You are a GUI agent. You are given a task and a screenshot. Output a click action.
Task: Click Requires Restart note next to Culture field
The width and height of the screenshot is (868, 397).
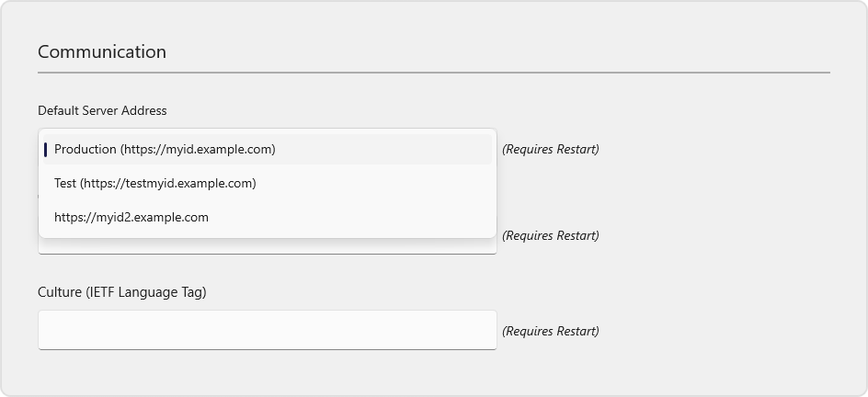pos(550,331)
